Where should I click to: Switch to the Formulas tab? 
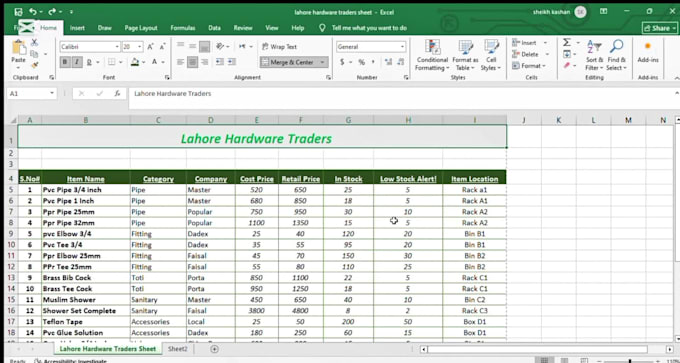point(183,28)
